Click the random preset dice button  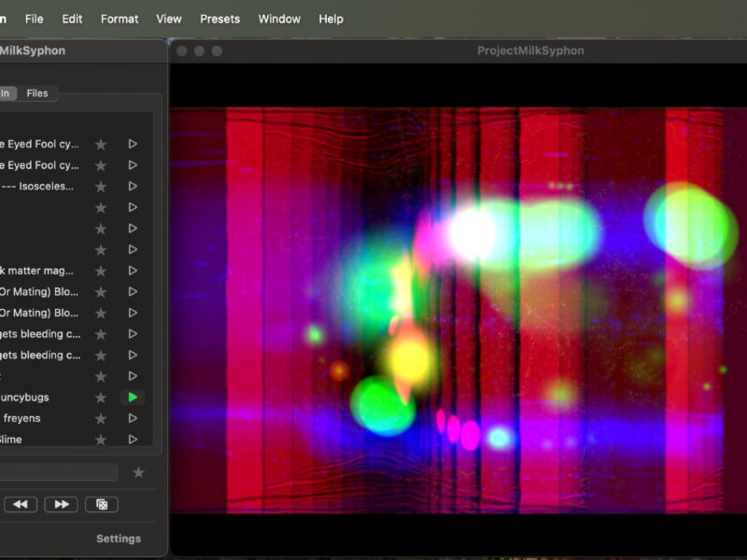(x=102, y=504)
